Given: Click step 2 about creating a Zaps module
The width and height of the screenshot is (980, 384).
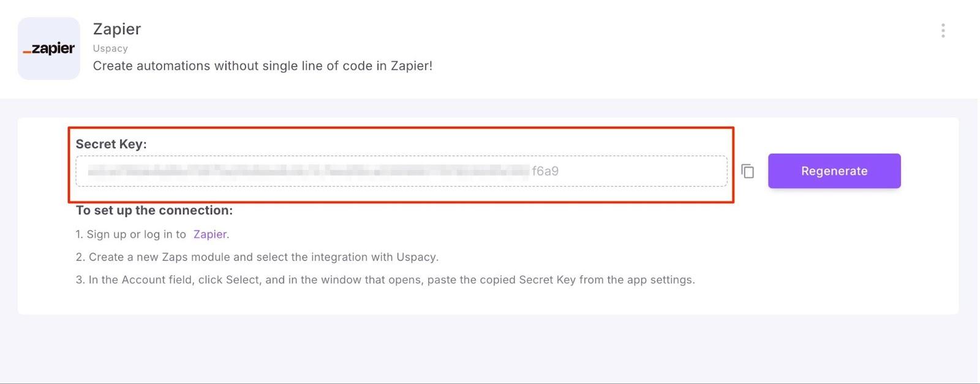Looking at the screenshot, I should [x=257, y=257].
